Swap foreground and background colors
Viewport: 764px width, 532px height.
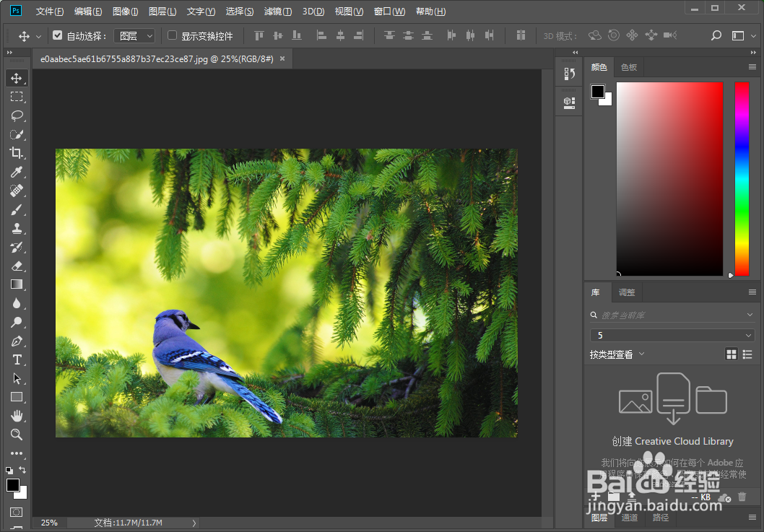point(22,470)
